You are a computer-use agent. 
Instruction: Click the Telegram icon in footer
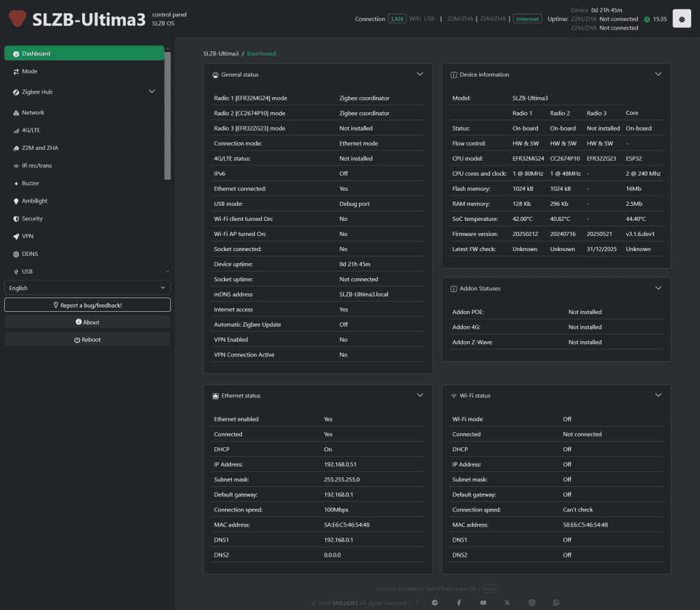435,602
